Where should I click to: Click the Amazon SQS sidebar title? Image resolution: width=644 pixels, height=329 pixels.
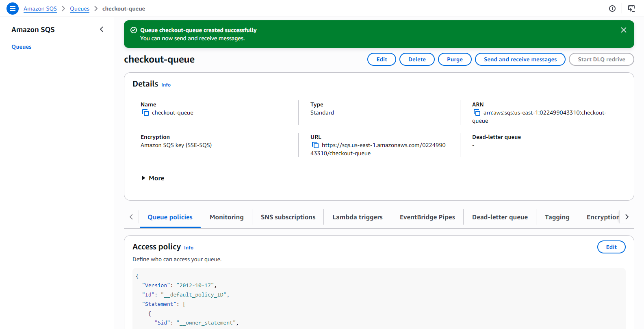(33, 30)
